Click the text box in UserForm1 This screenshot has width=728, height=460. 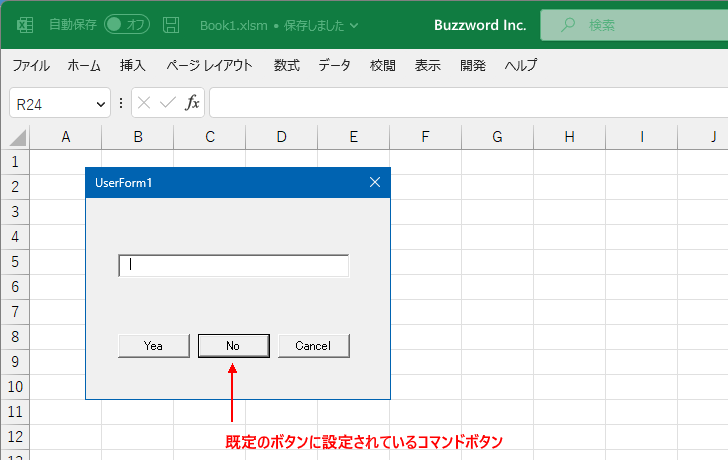pos(234,266)
